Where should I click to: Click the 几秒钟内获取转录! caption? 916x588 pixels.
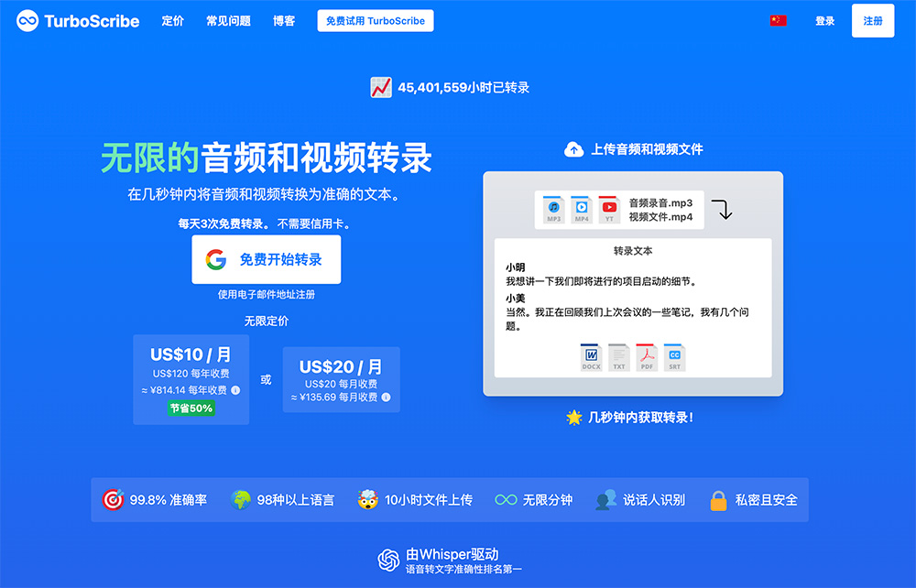[641, 418]
